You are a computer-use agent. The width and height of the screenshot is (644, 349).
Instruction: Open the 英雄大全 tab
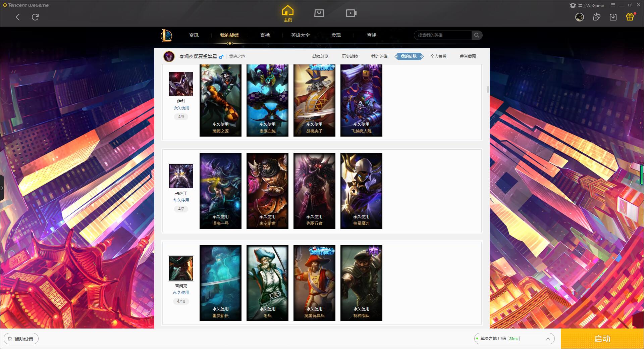[301, 35]
